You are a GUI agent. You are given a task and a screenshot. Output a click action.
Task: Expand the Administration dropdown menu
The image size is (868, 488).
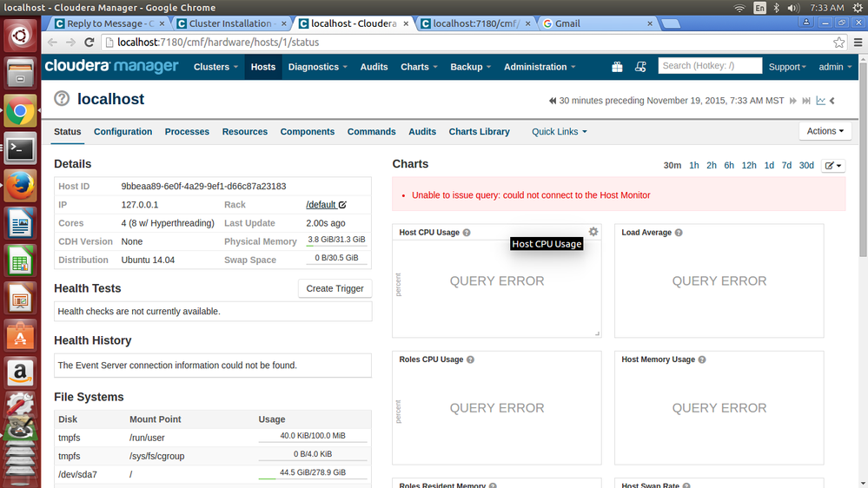(x=540, y=67)
